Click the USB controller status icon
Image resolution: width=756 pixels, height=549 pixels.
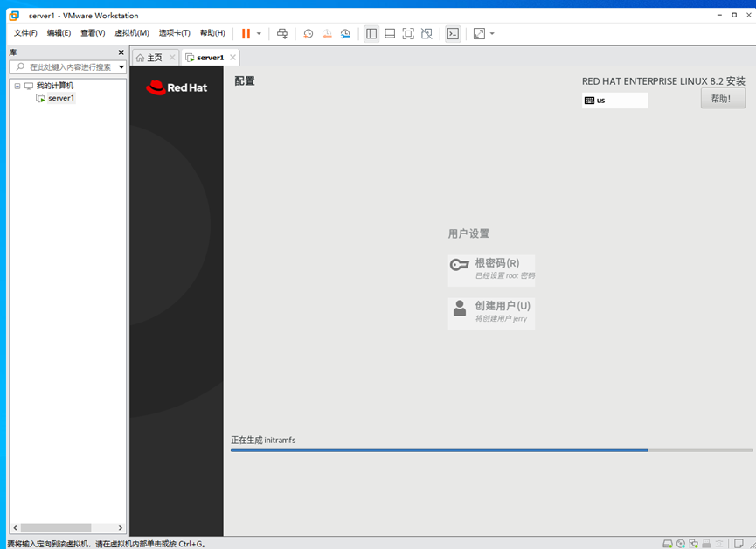point(706,544)
